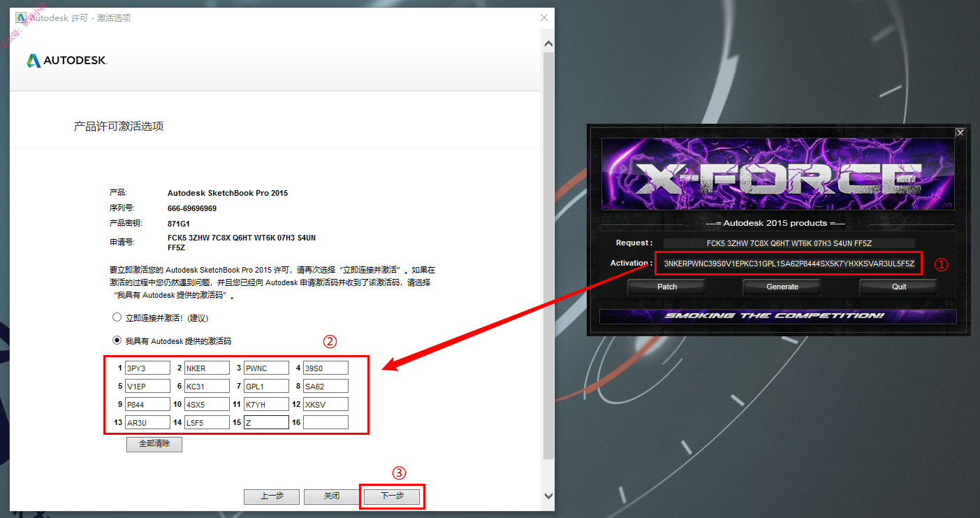The height and width of the screenshot is (518, 980).
Task: Click the 产品密钥 product key label
Action: click(x=125, y=223)
